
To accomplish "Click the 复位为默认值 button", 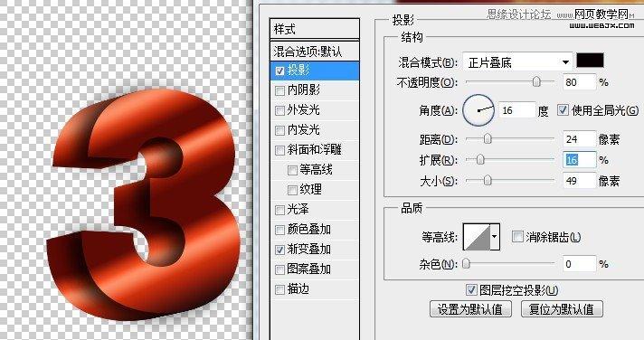I will pyautogui.click(x=562, y=308).
